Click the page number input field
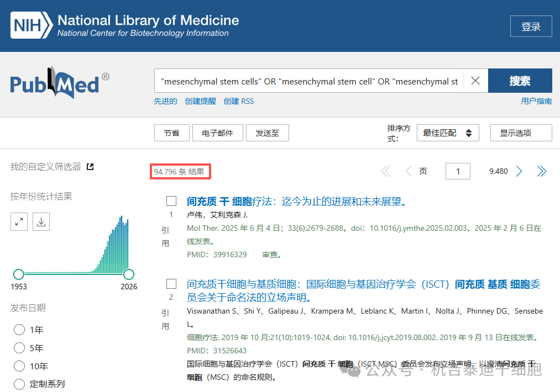Viewport: 560px width, 392px height. (x=458, y=171)
